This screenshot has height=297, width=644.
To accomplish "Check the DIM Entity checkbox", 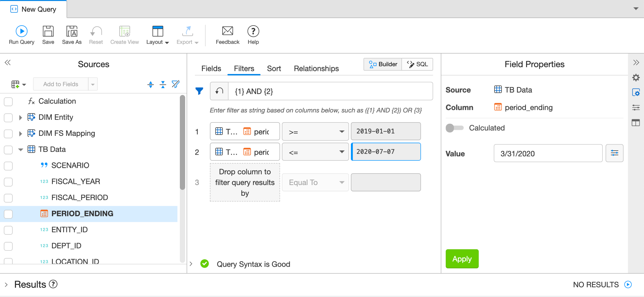I will pyautogui.click(x=8, y=118).
